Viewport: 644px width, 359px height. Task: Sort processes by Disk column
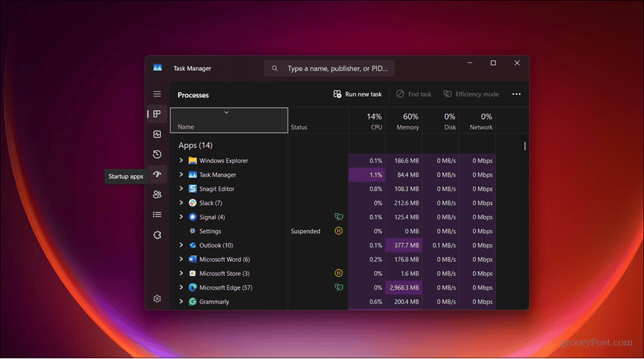pos(440,120)
